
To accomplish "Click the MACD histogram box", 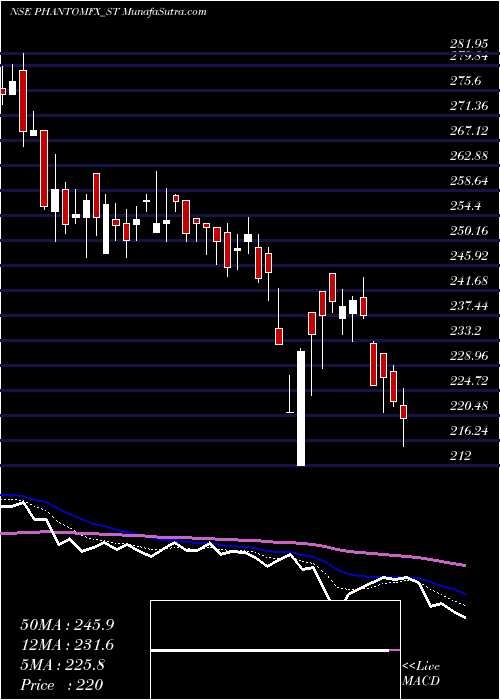I will click(x=275, y=650).
